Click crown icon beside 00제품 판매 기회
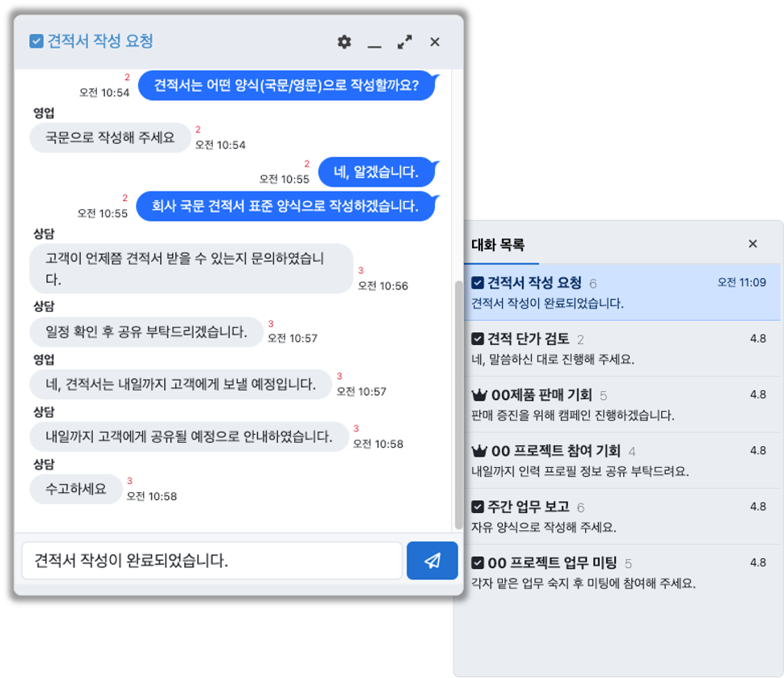This screenshot has height=678, width=784. [x=479, y=395]
